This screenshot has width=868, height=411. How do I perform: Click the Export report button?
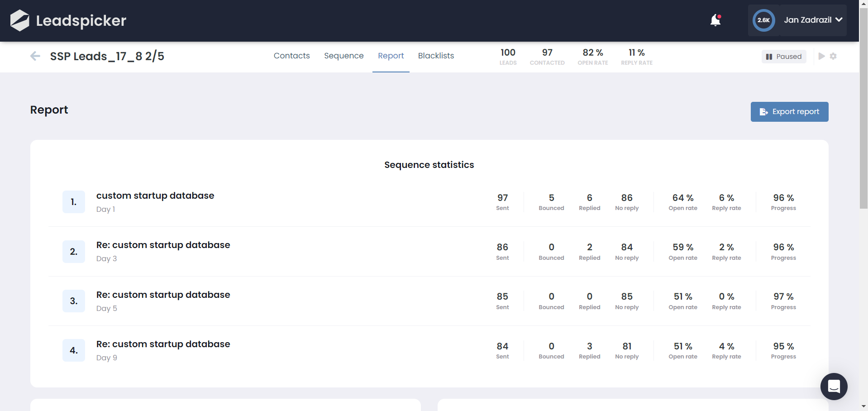tap(789, 112)
